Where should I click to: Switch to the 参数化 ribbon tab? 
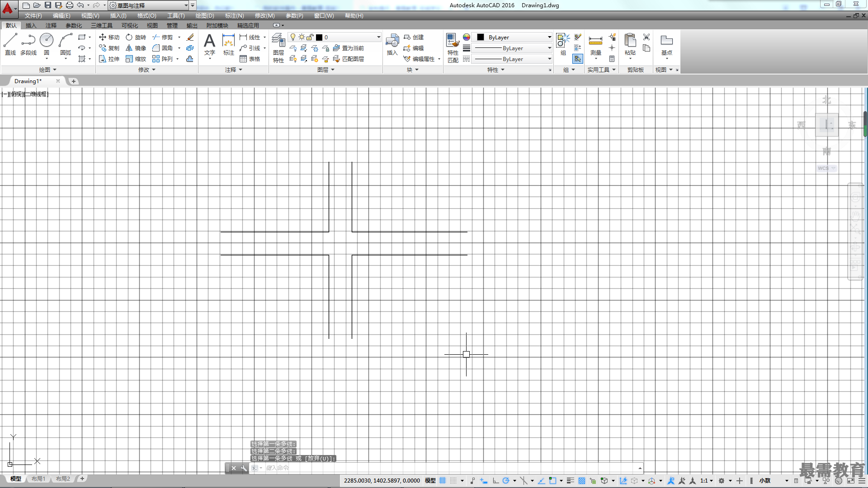click(74, 25)
